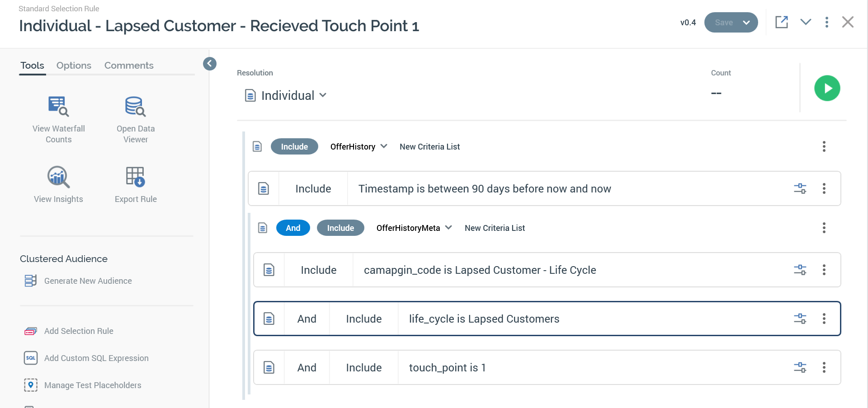The width and height of the screenshot is (868, 408).
Task: Click the Export Rule icon
Action: point(135,177)
